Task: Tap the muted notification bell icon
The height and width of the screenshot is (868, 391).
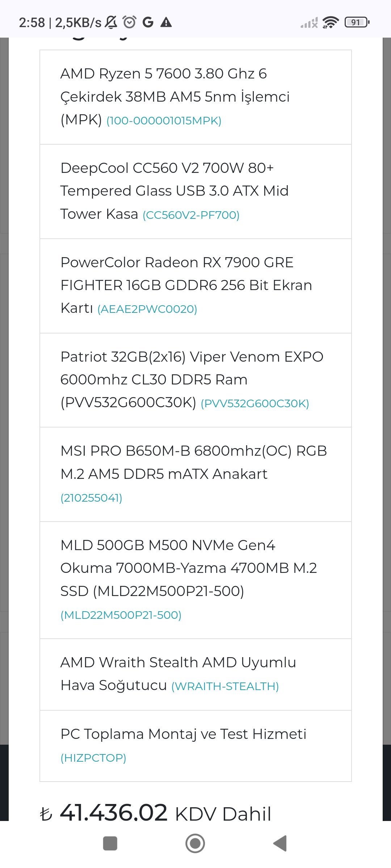Action: pos(111,22)
